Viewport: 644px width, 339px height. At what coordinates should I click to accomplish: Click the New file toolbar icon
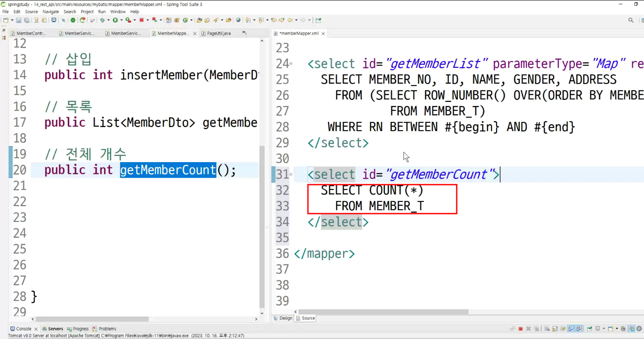point(6,20)
